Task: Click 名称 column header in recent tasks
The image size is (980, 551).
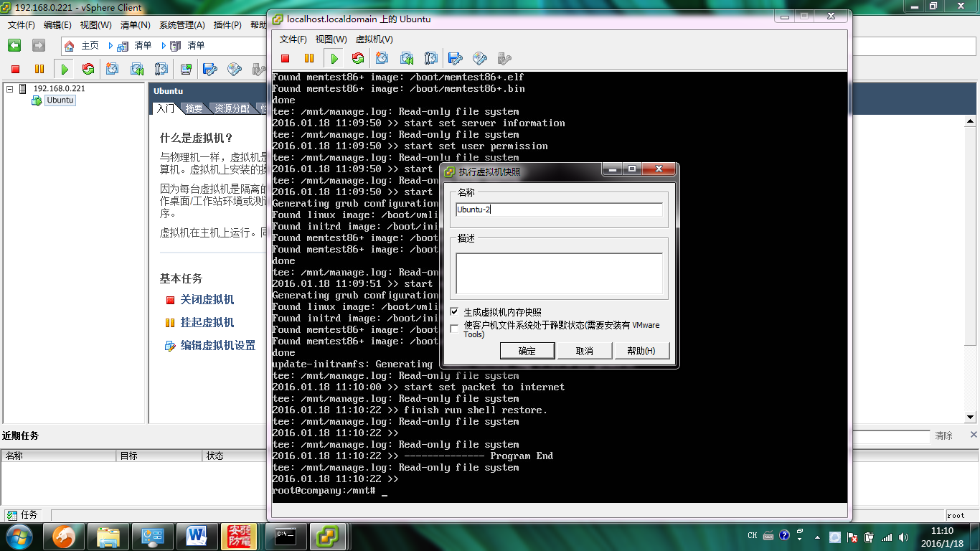Action: [59, 456]
